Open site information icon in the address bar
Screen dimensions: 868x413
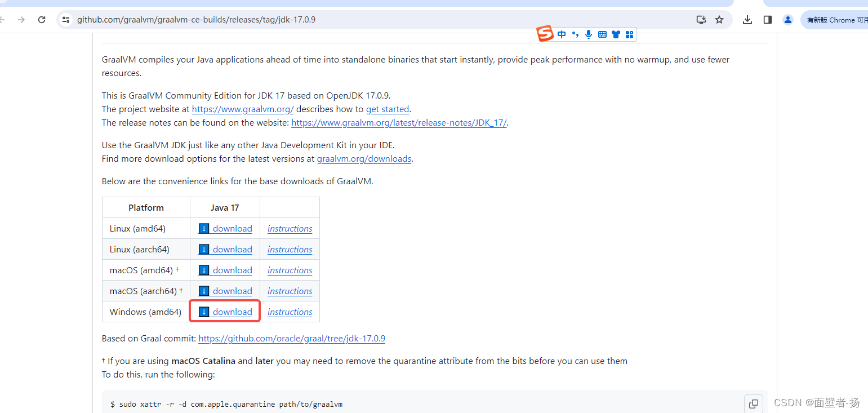66,20
